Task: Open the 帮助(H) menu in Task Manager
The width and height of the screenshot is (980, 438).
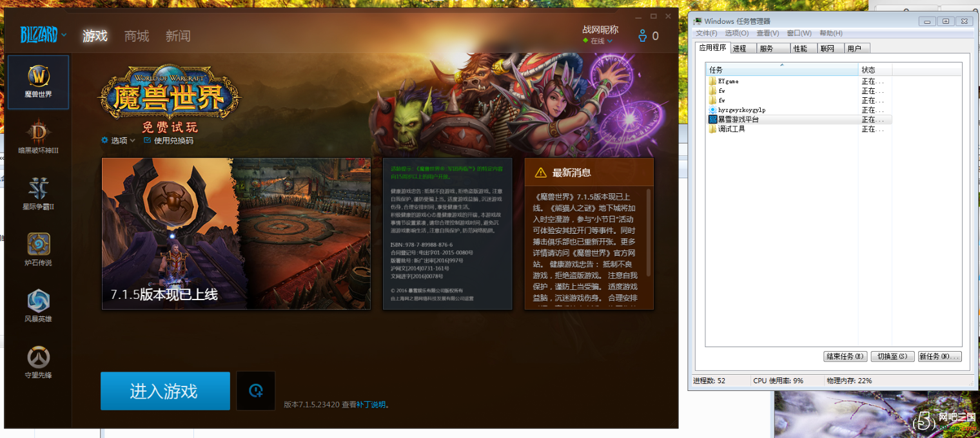Action: pyautogui.click(x=831, y=33)
